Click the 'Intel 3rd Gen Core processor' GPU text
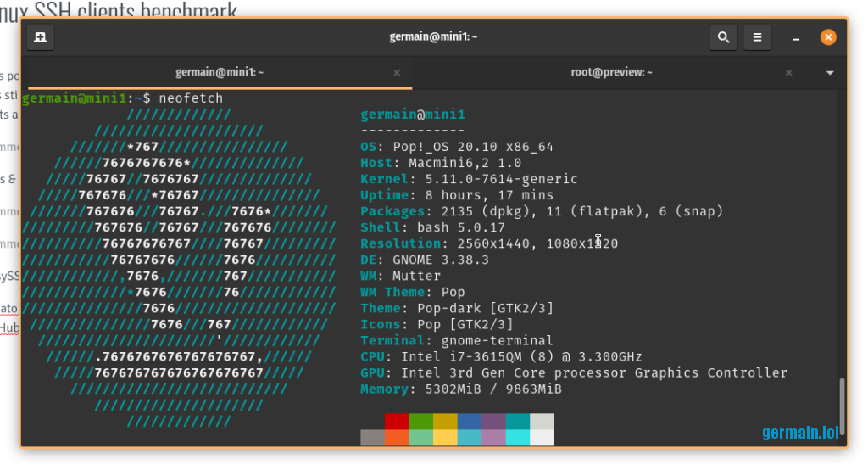The image size is (868, 470). pos(514,372)
